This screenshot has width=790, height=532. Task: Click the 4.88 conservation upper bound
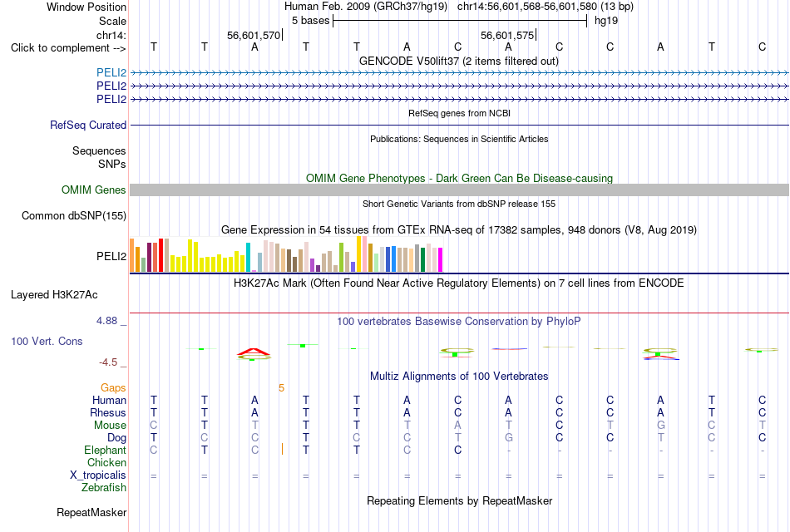click(x=106, y=321)
